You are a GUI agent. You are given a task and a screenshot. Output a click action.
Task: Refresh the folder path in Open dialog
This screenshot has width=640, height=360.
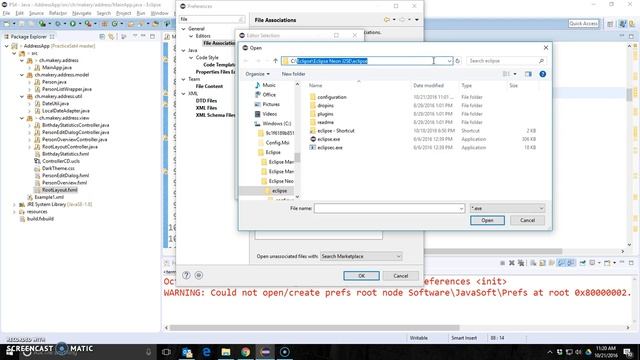point(458,61)
